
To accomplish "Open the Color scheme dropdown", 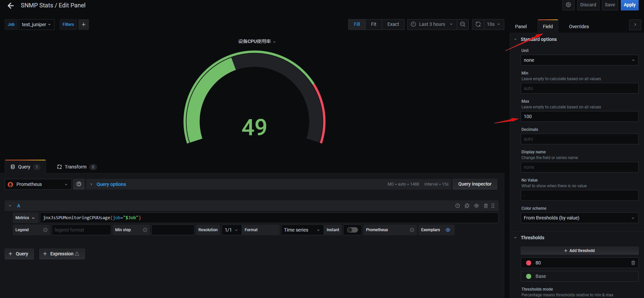I will pos(579,218).
